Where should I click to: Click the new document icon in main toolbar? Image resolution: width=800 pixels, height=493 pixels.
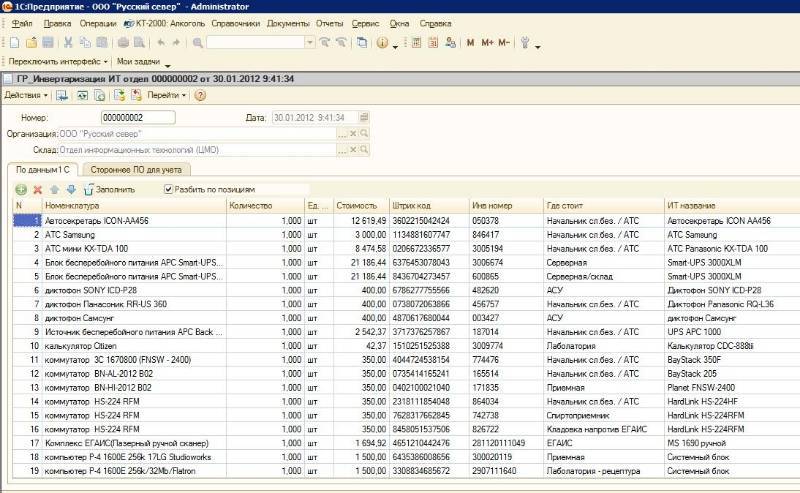[x=15, y=43]
